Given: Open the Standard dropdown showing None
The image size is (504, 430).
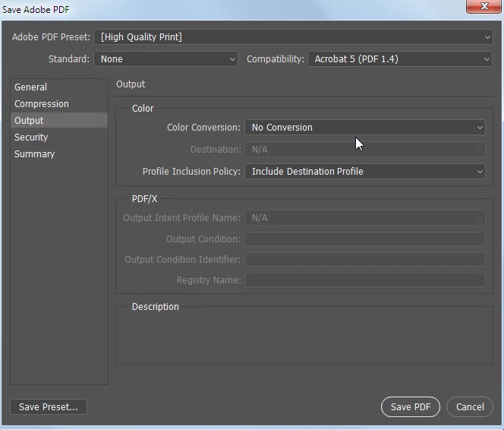Looking at the screenshot, I should coord(165,59).
